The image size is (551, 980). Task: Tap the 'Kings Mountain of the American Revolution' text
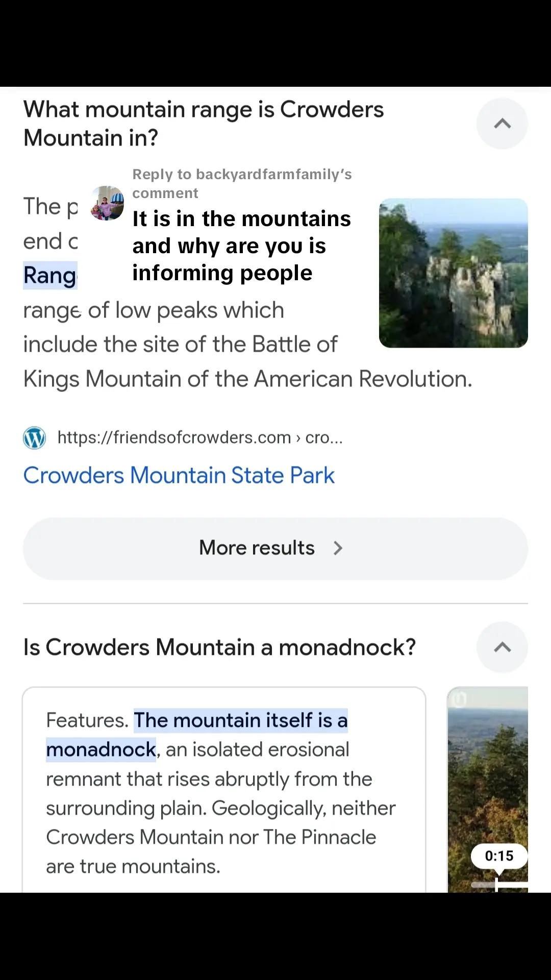(247, 379)
